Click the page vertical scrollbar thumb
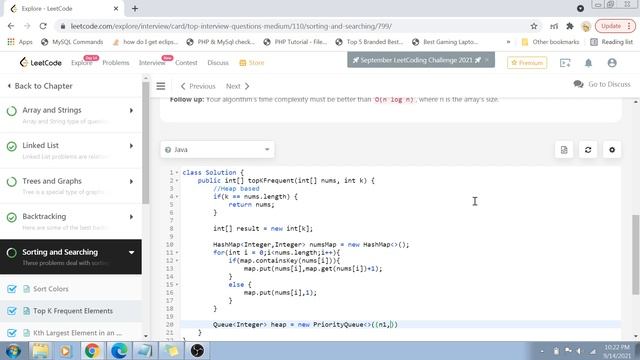 click(x=636, y=254)
